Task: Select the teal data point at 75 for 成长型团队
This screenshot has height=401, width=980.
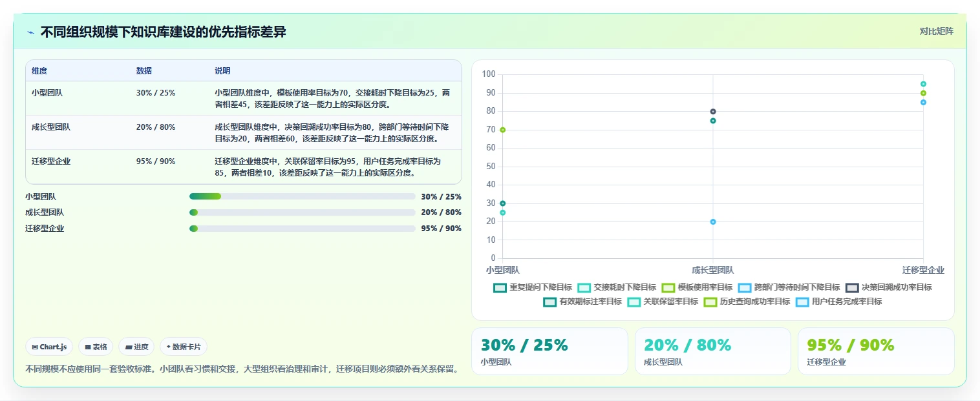Action: click(x=713, y=121)
